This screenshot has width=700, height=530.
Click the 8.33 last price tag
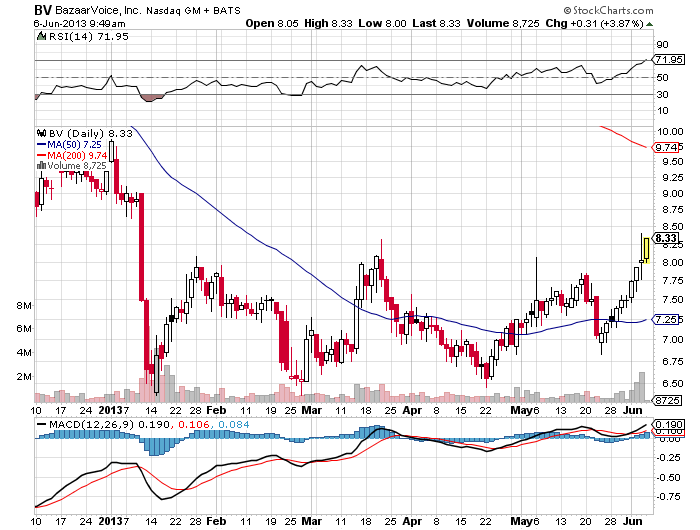[x=667, y=238]
